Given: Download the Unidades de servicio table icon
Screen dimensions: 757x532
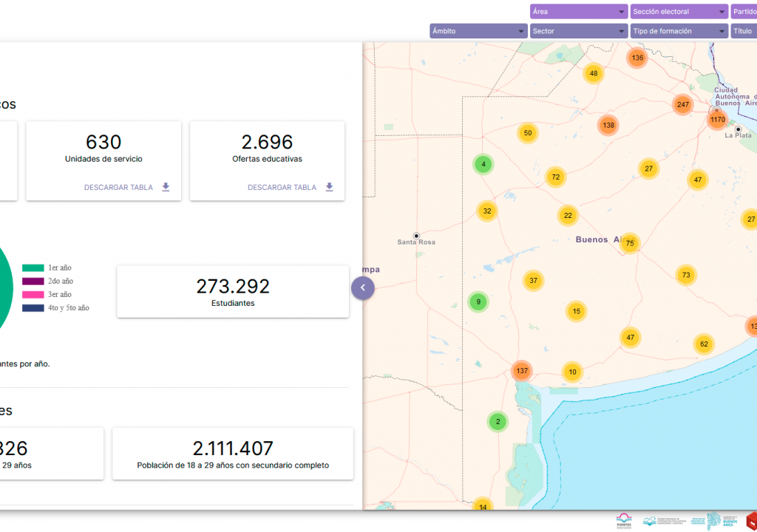Looking at the screenshot, I should click(166, 188).
